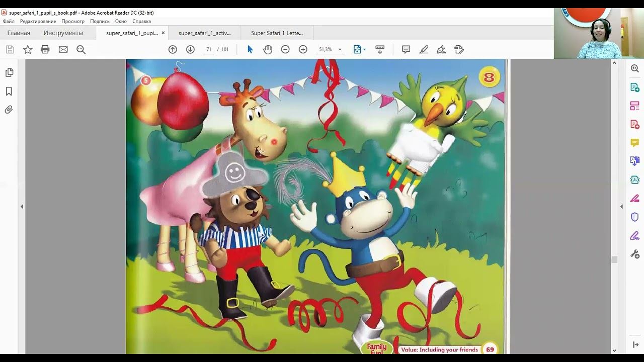Open Create PDF tool in right pane
The image size is (644, 362).
pyautogui.click(x=635, y=124)
